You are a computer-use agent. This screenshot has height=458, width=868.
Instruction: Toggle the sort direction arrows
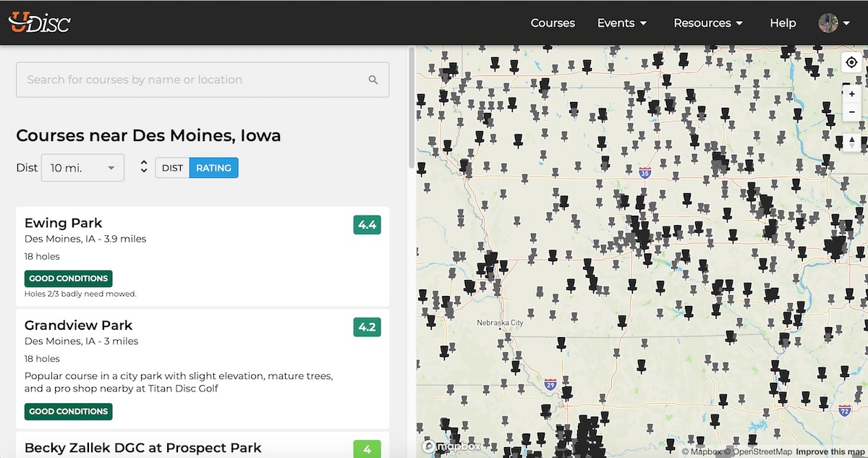coord(143,167)
